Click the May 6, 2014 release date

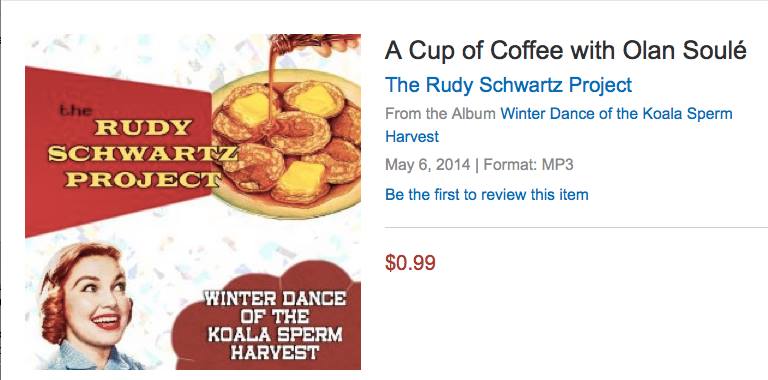[x=428, y=165]
